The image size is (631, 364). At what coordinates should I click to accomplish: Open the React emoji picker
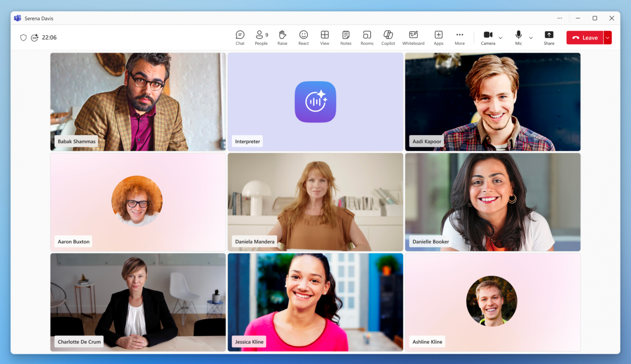(303, 37)
